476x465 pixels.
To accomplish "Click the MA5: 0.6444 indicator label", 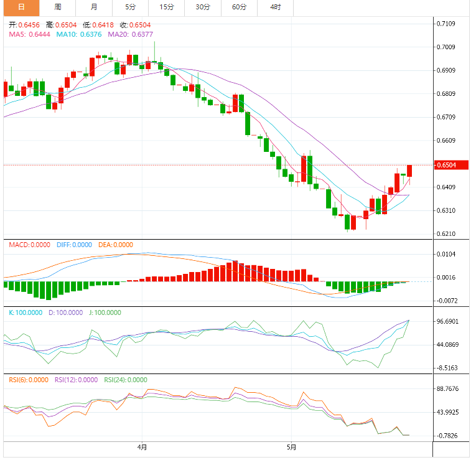I will point(29,34).
